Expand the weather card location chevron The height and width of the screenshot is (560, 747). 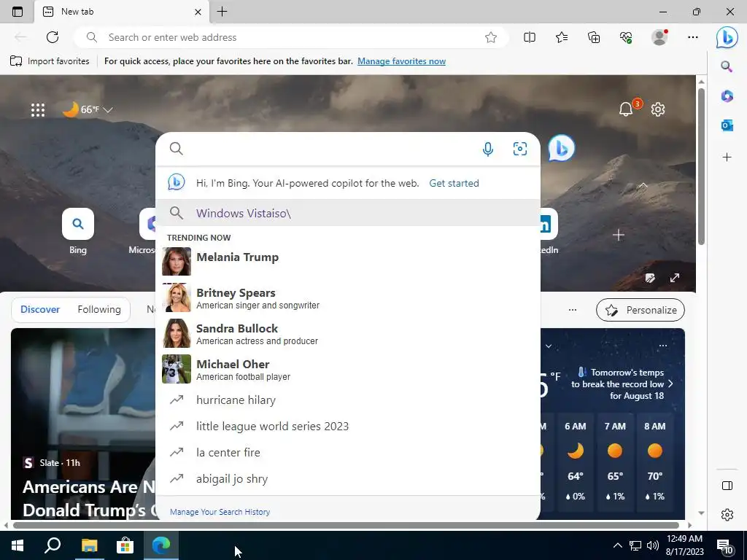(x=549, y=346)
